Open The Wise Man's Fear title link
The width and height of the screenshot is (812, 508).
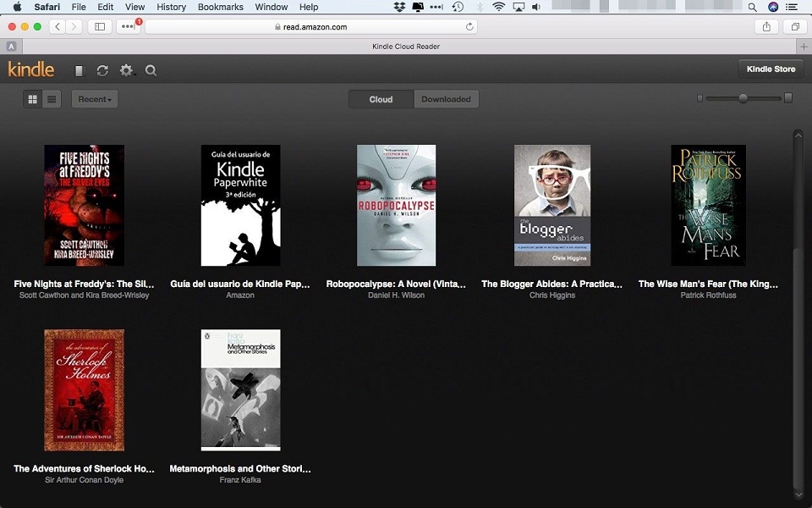(708, 284)
